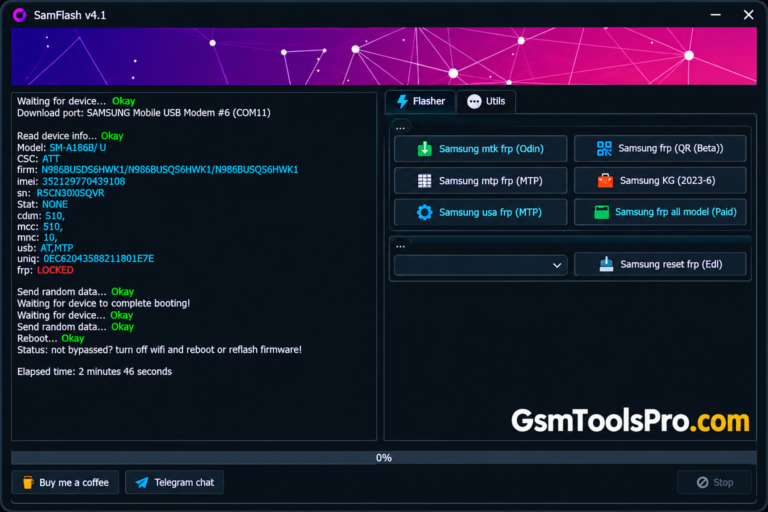This screenshot has width=768, height=512.
Task: Click the serial number R5CN30X0SQVR
Action: tap(70, 193)
